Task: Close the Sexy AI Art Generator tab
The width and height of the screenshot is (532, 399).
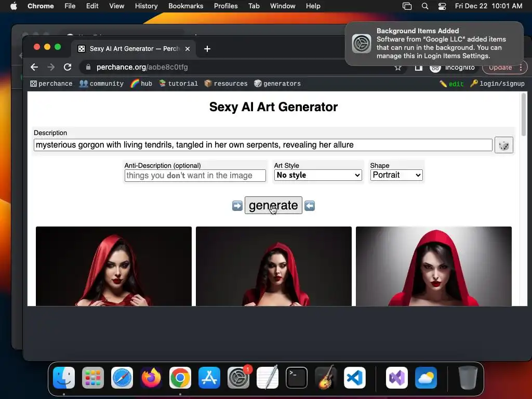Action: (x=187, y=49)
